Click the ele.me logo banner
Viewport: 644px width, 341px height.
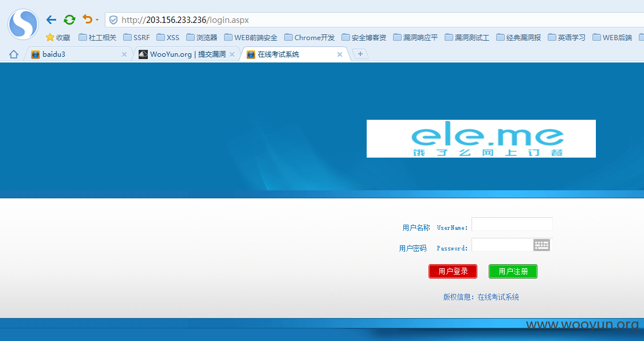pyautogui.click(x=481, y=139)
